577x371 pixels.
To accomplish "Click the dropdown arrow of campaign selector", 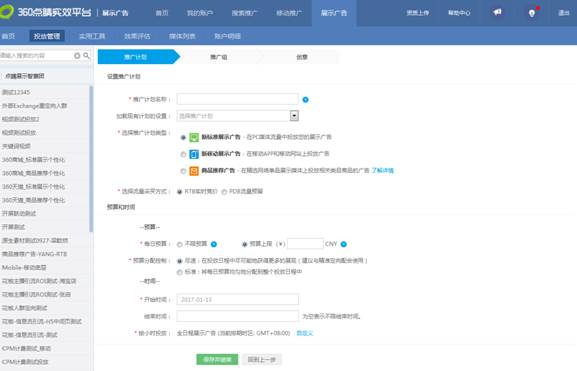I will [294, 116].
